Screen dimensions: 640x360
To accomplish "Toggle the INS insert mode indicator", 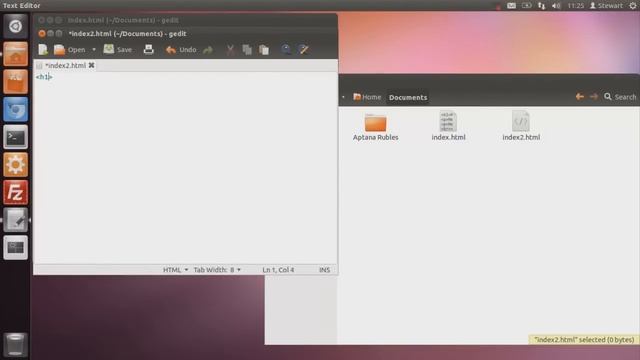I will [324, 270].
